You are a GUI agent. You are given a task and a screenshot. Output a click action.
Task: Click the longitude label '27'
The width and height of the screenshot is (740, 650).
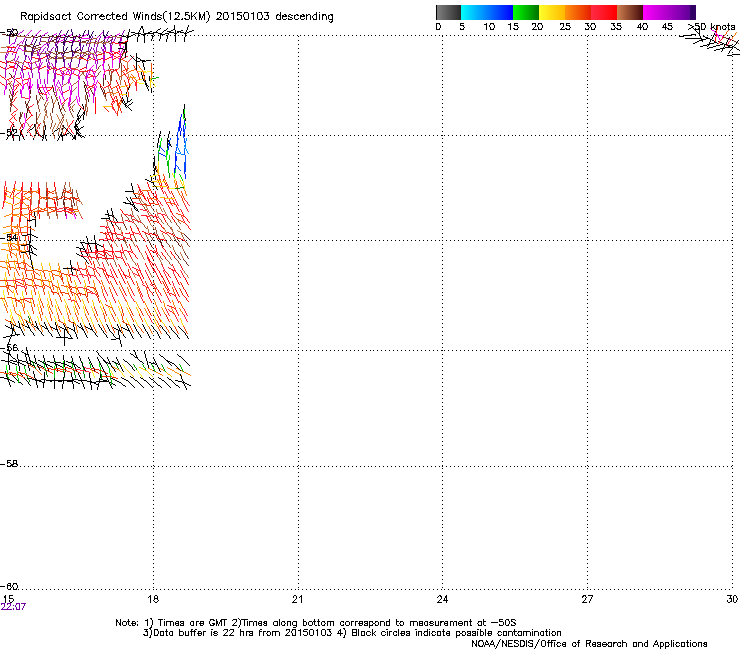pos(587,599)
